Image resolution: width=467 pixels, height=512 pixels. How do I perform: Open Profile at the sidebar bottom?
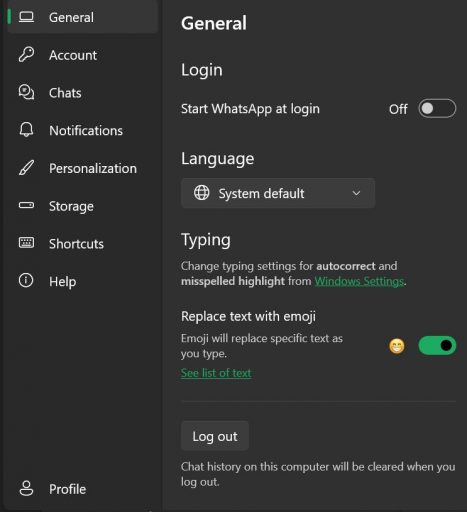tap(82, 489)
